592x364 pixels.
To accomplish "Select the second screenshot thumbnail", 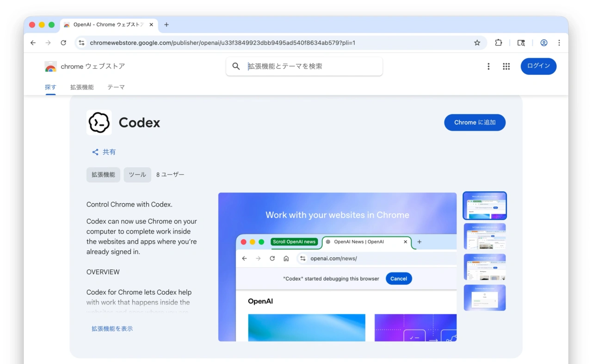I will (485, 237).
